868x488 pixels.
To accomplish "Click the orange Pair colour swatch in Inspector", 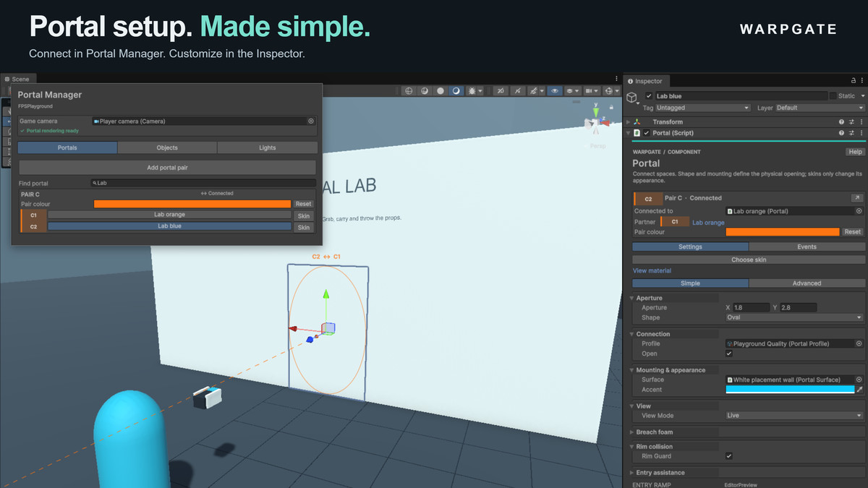I will pos(783,232).
